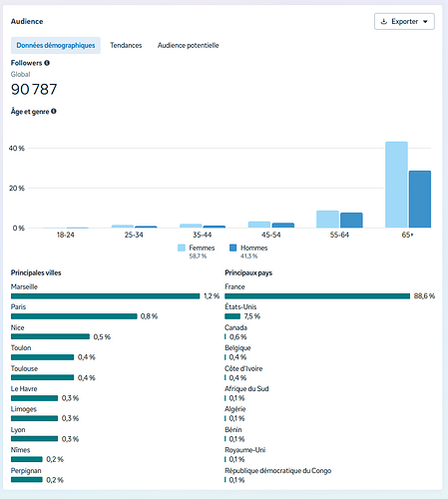This screenshot has width=448, height=499.
Task: Switch to the Tendances tab
Action: click(126, 45)
